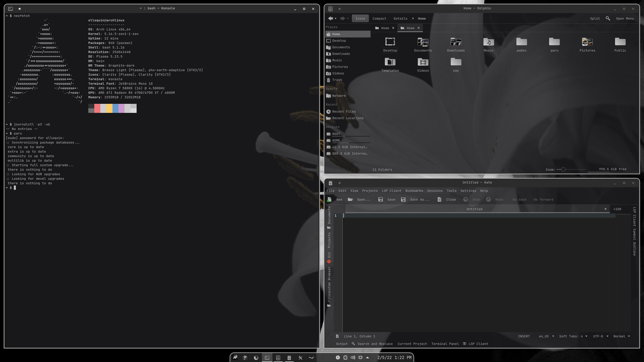
Task: Toggle INSERT mode in Kate's status bar
Action: coord(524,336)
